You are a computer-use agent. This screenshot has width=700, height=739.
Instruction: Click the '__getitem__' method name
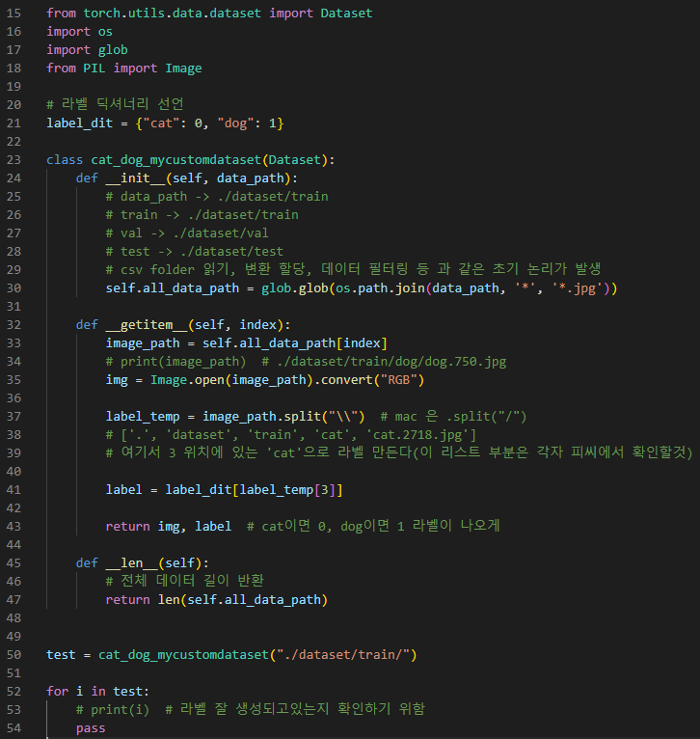click(x=146, y=325)
